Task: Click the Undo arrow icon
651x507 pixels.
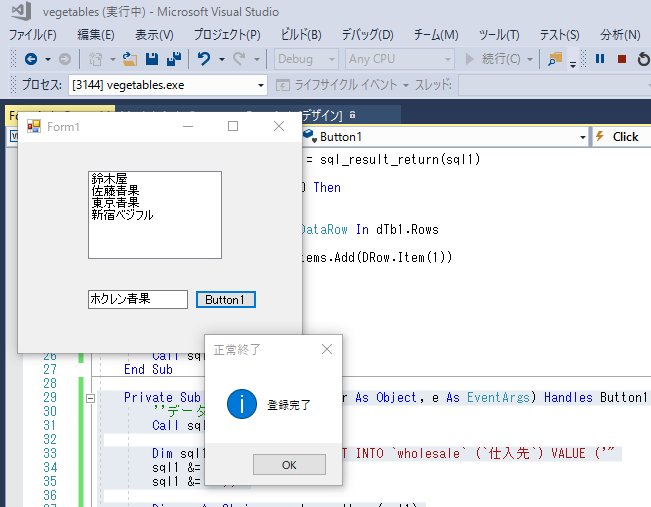Action: (x=204, y=60)
